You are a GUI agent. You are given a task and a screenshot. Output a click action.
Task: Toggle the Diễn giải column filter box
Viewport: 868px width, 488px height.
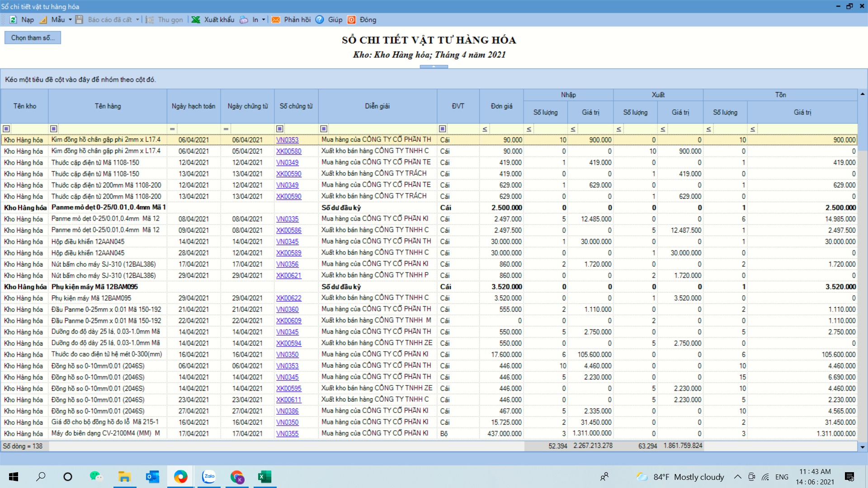tap(324, 129)
